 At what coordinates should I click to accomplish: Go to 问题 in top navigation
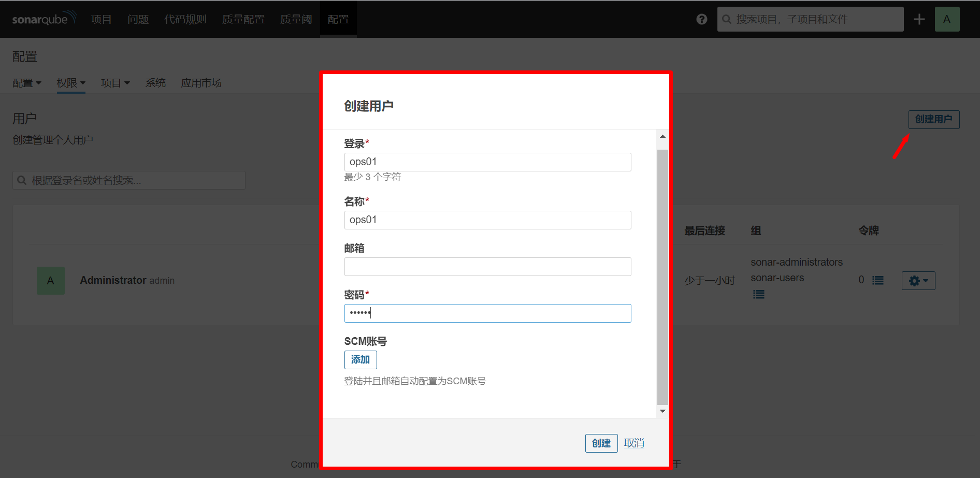point(138,19)
